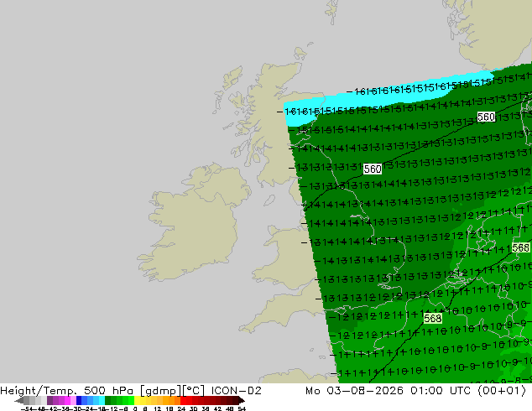The image size is (532, 411).
Task: Click the dark maroon right arrow end of scale
Action: [242, 401]
